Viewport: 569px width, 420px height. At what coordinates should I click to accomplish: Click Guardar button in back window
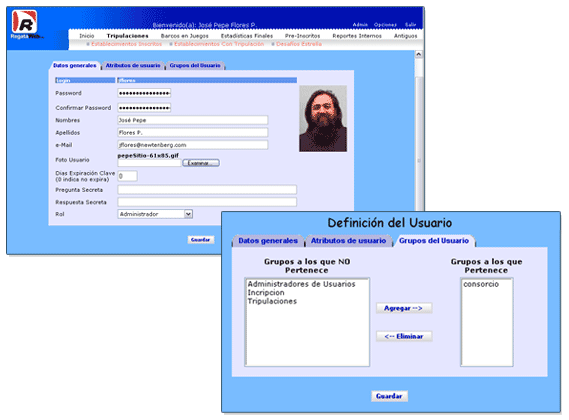(201, 240)
